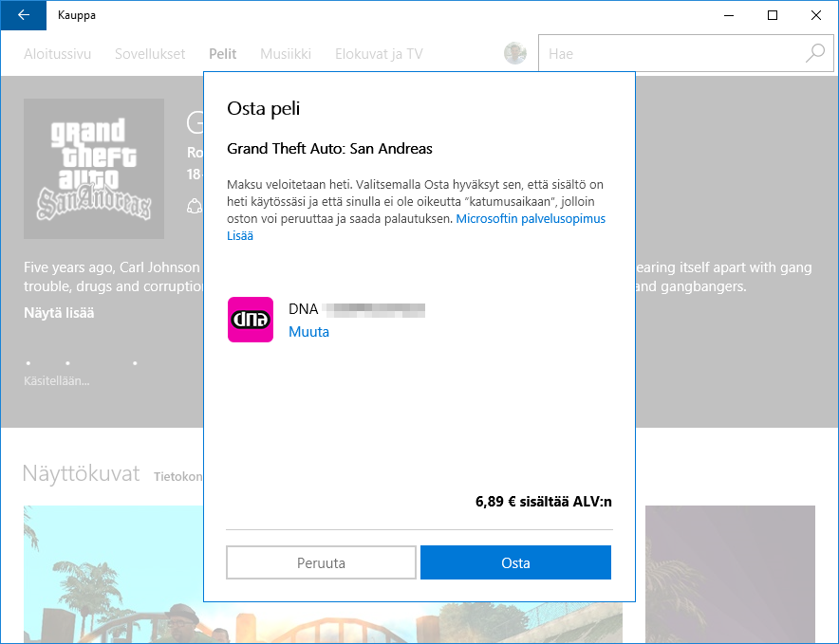Open the large gameplay screenshot thumbnail
The image size is (839, 644).
coord(114,579)
